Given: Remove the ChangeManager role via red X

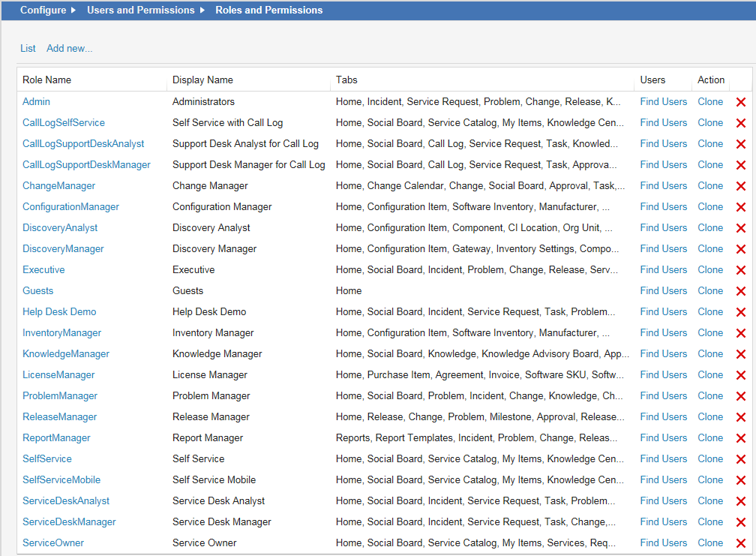Looking at the screenshot, I should (740, 186).
